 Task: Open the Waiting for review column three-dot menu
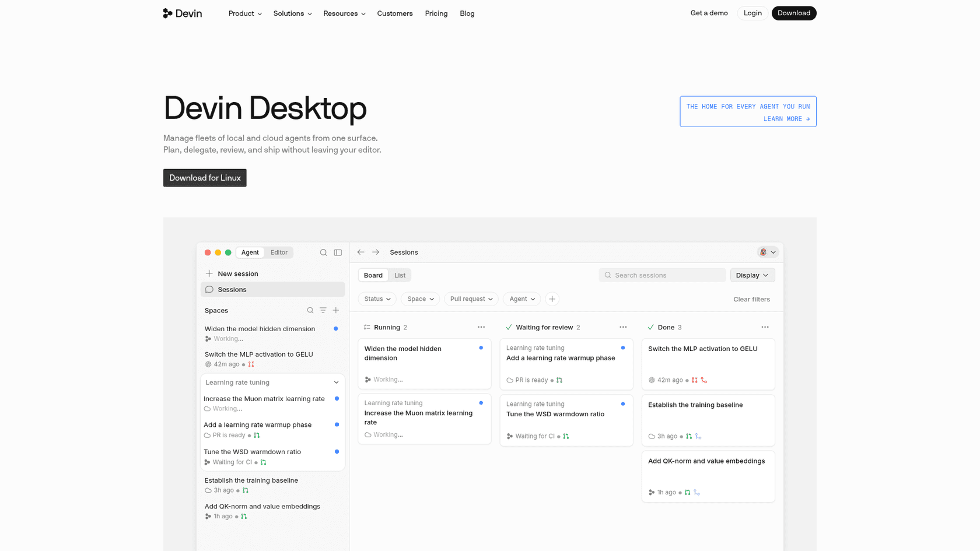point(623,327)
